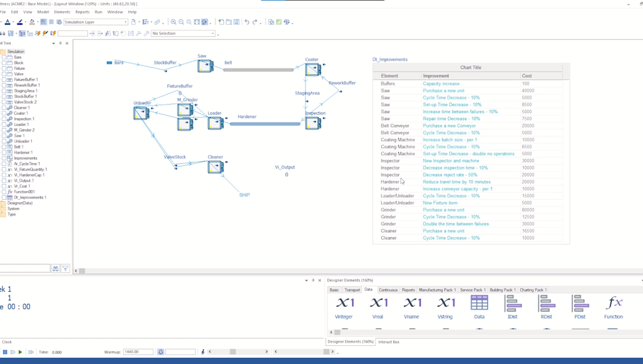Switch to the Manufacturing Pack 1 tab
643x364 pixels.
(x=437, y=290)
